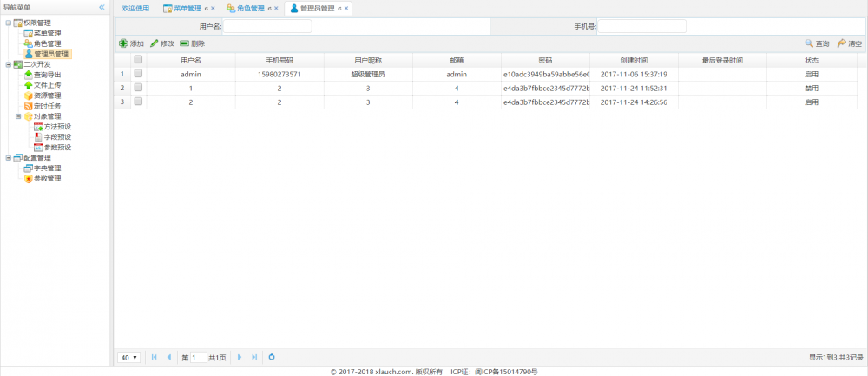Click the 修改 button

point(162,43)
